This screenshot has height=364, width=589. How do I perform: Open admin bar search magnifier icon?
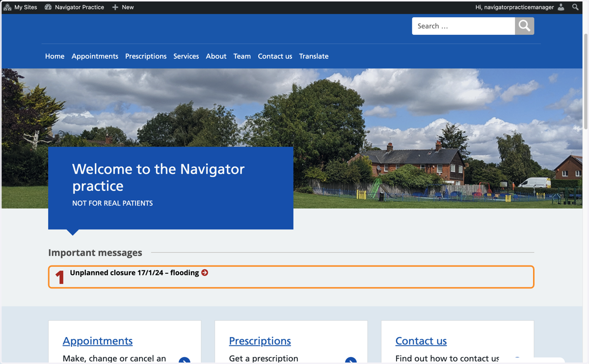pos(575,7)
